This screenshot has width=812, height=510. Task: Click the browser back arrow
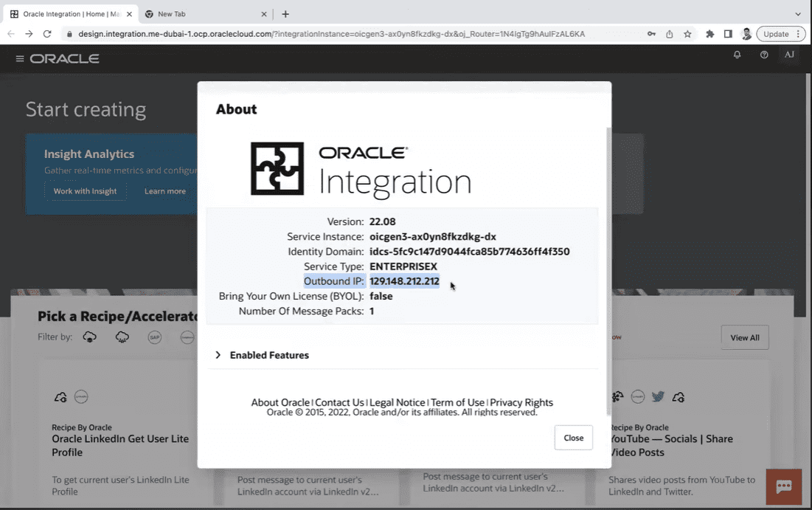tap(11, 34)
